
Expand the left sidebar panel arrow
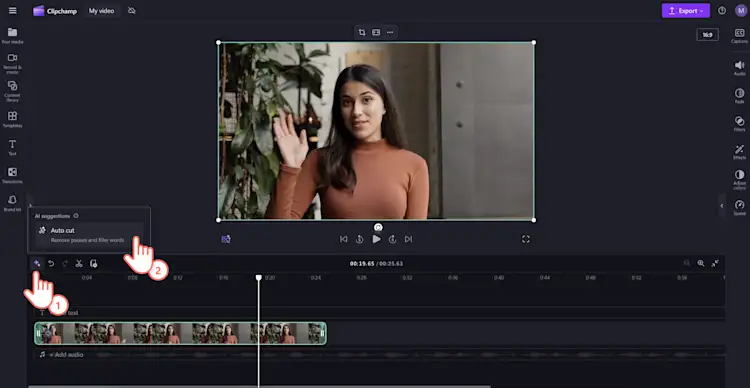tap(30, 205)
